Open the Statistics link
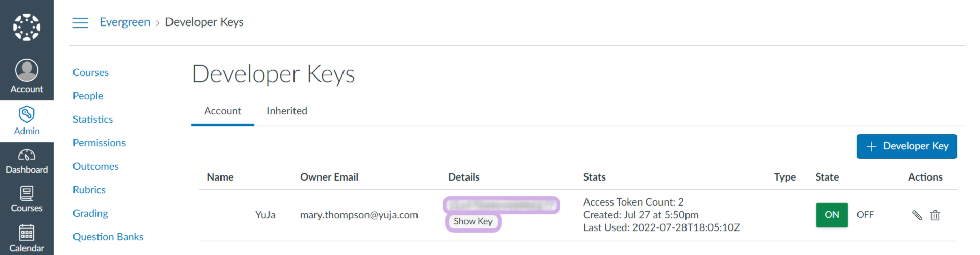 click(x=93, y=119)
